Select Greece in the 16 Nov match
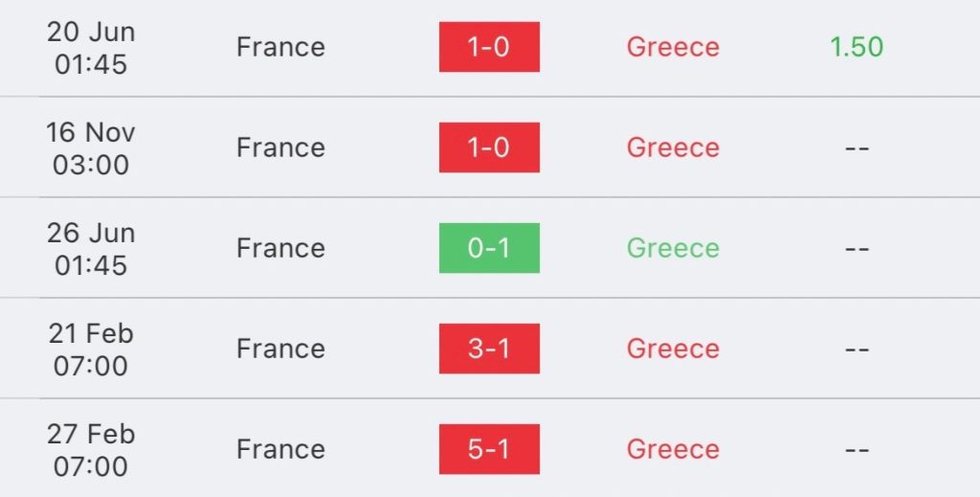 pyautogui.click(x=673, y=147)
